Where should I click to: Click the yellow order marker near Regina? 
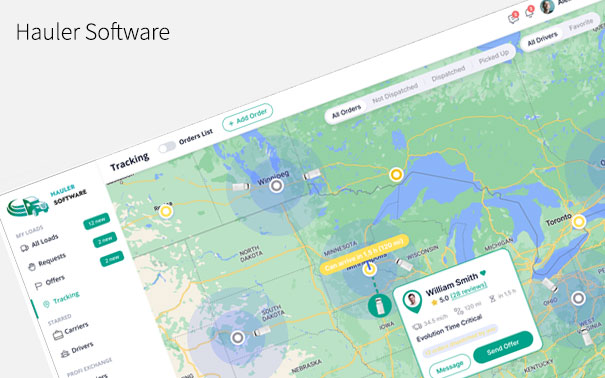tap(166, 211)
